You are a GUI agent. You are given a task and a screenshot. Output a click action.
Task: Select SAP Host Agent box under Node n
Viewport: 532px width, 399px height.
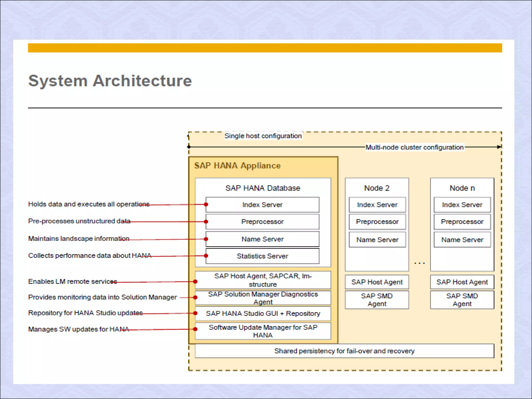pos(462,282)
